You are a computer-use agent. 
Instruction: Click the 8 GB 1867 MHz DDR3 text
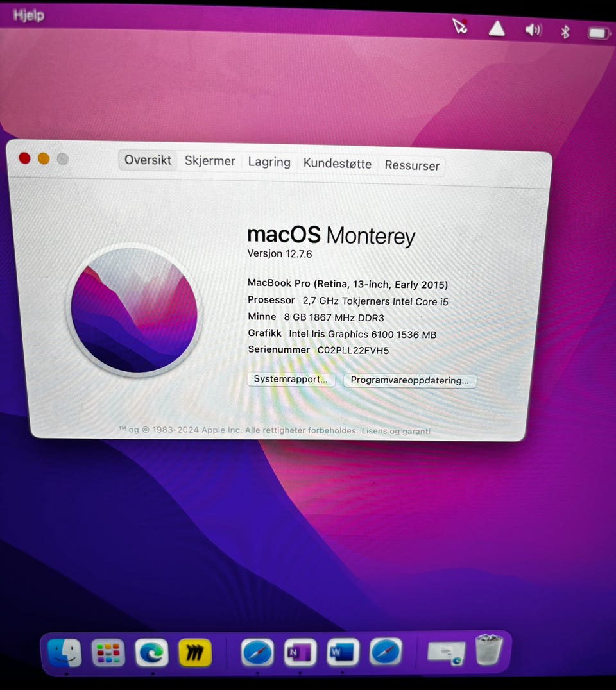tap(334, 317)
